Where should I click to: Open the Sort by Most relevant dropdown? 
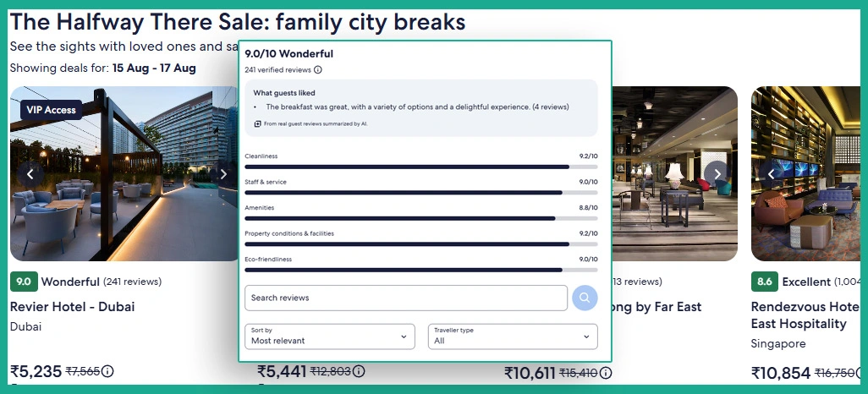tap(330, 337)
